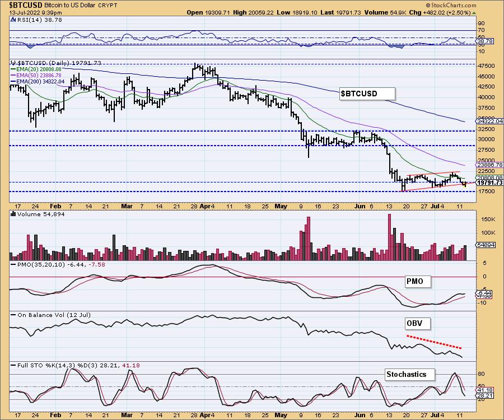Image resolution: width=504 pixels, height=420 pixels.
Task: Click the 'PMO(35,20,10) -6.44, -7.58' label
Action: 61,264
